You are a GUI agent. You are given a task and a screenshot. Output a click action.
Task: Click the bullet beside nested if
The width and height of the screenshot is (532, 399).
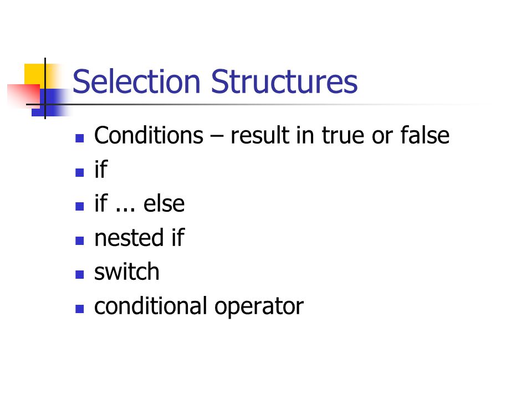80,241
